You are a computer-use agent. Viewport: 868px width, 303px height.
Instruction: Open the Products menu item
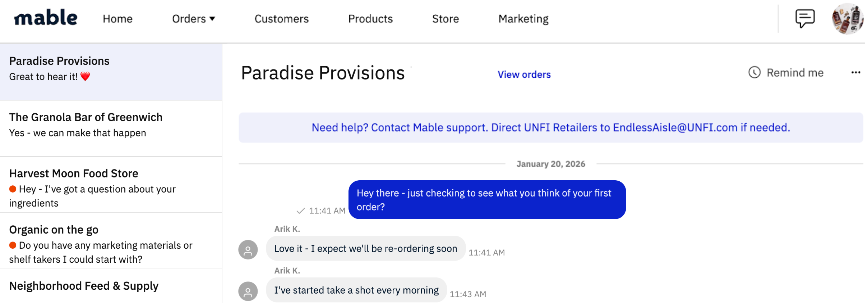point(370,19)
